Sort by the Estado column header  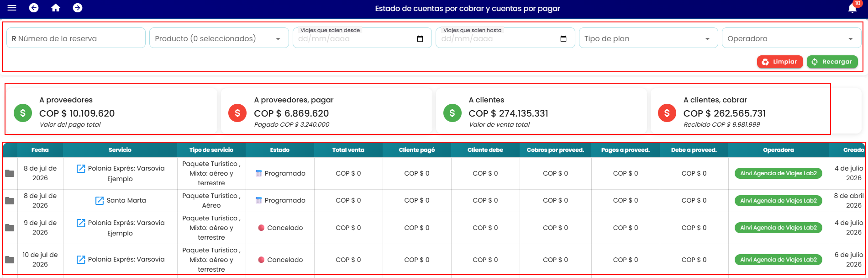(279, 150)
